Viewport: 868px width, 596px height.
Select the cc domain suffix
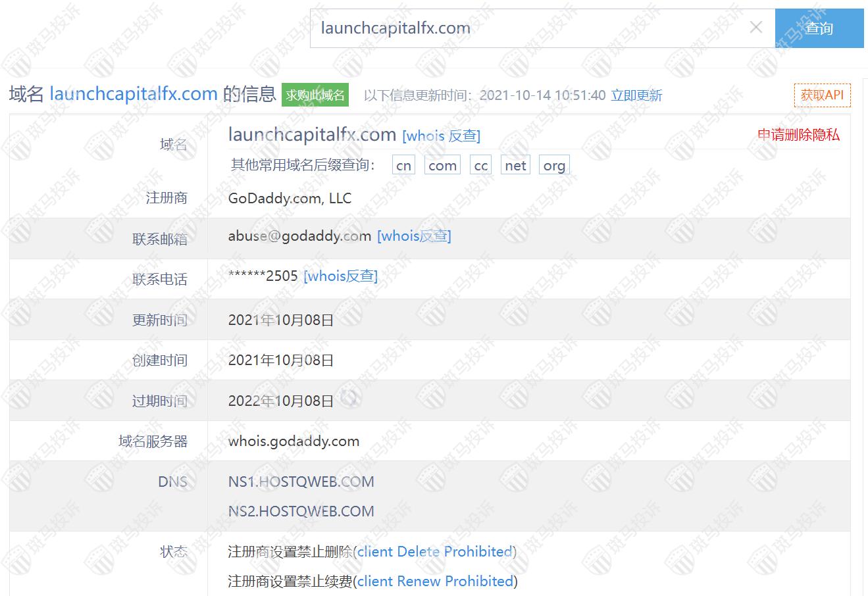[481, 166]
